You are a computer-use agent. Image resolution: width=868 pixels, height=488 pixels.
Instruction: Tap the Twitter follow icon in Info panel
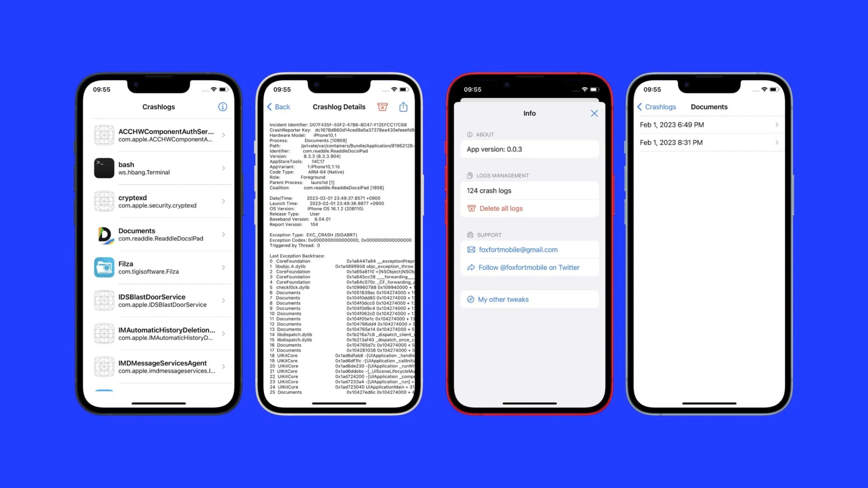[470, 267]
